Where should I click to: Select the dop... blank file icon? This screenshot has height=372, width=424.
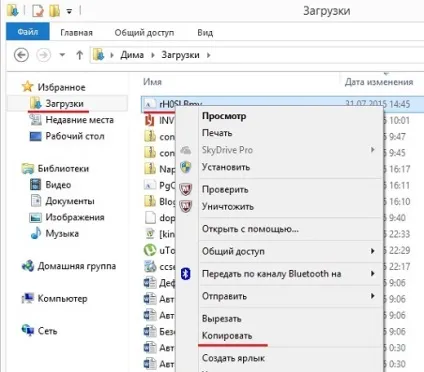coord(150,218)
